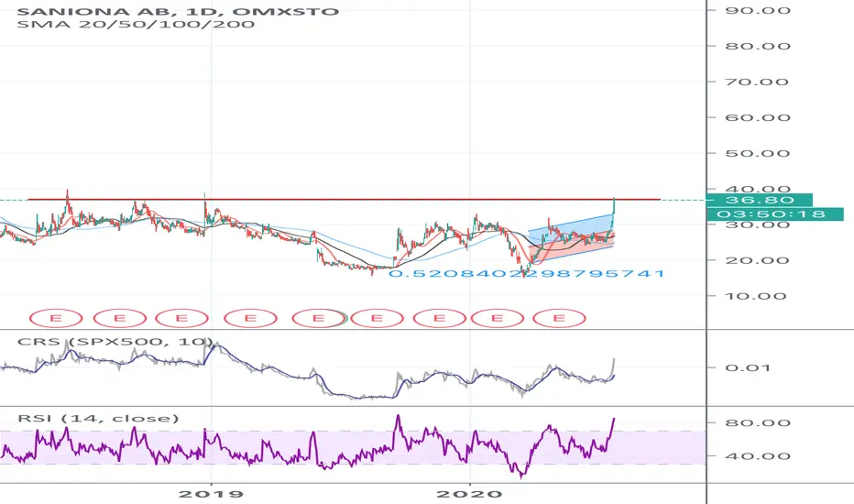
Task: Click the 30.00 price axis label
Action: (x=758, y=225)
